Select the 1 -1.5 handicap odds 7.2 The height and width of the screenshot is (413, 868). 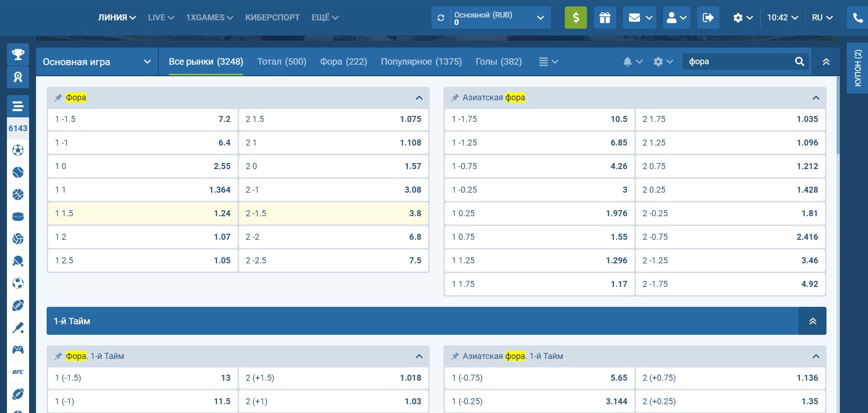coord(143,119)
